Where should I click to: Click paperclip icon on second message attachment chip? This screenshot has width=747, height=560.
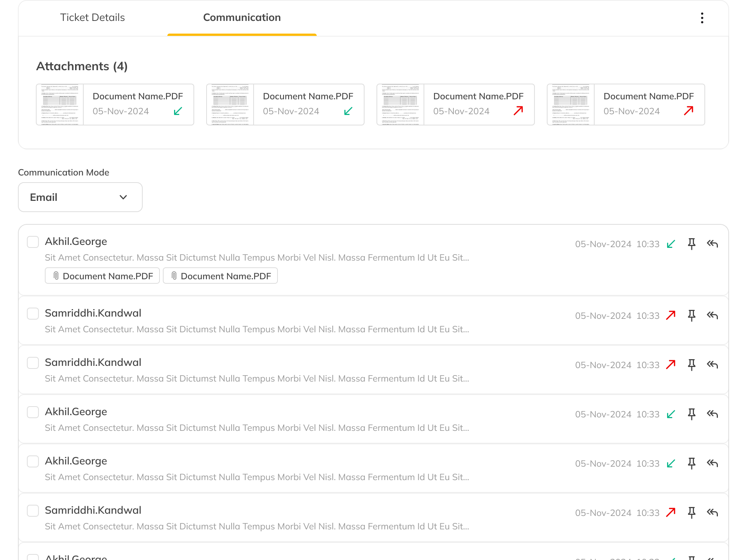coord(174,276)
